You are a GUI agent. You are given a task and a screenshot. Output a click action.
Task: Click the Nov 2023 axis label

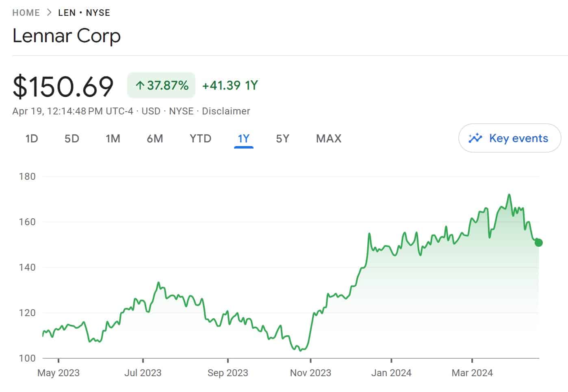coord(311,373)
